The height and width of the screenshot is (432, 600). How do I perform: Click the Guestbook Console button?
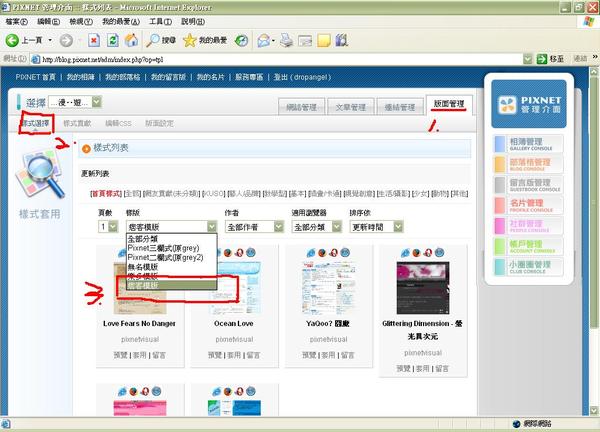coord(528,185)
